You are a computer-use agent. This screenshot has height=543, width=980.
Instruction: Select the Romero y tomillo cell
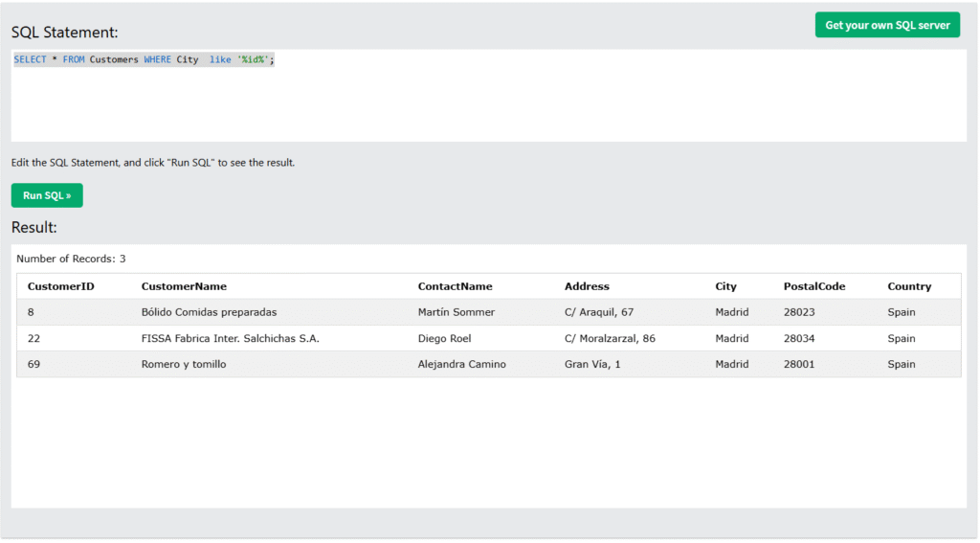(x=184, y=364)
